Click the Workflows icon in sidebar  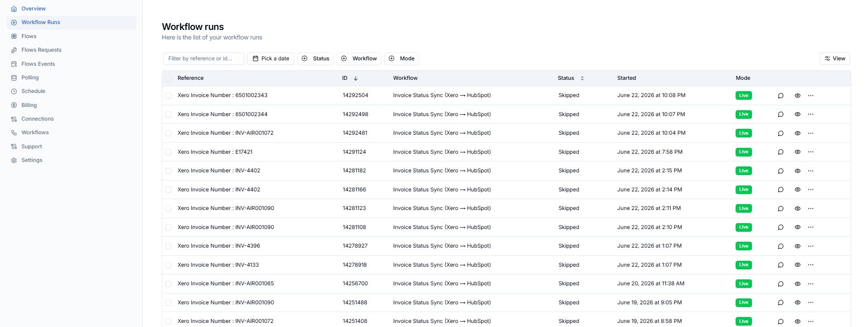click(14, 132)
